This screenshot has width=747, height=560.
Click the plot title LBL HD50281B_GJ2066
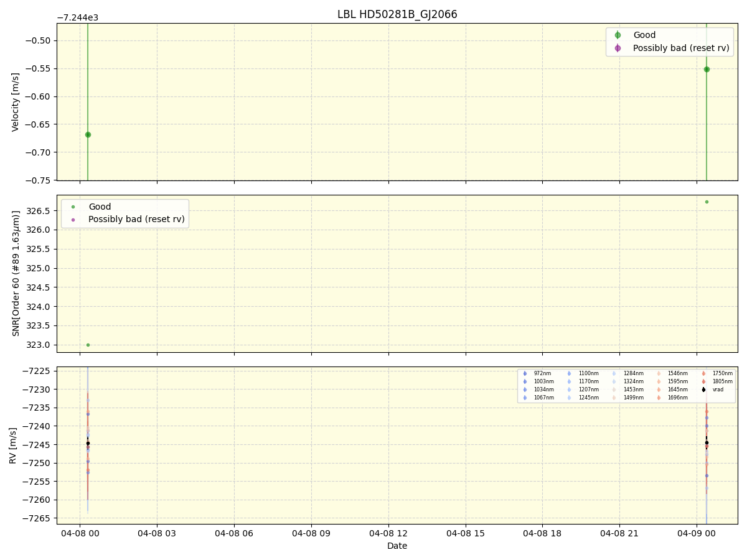tap(397, 14)
